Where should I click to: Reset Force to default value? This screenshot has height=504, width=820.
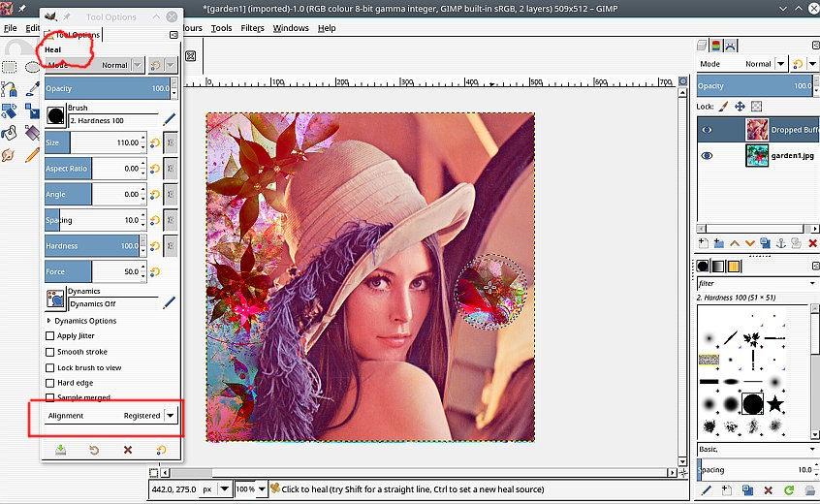coord(155,271)
